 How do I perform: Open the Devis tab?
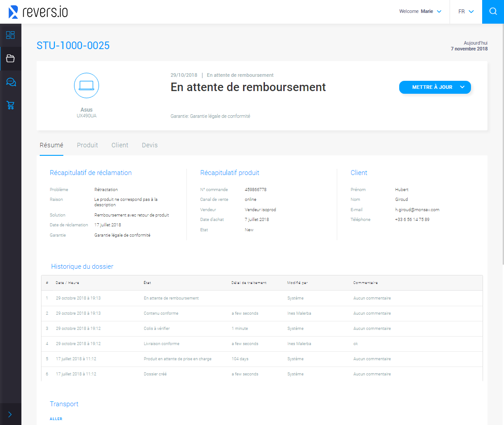[x=149, y=145]
